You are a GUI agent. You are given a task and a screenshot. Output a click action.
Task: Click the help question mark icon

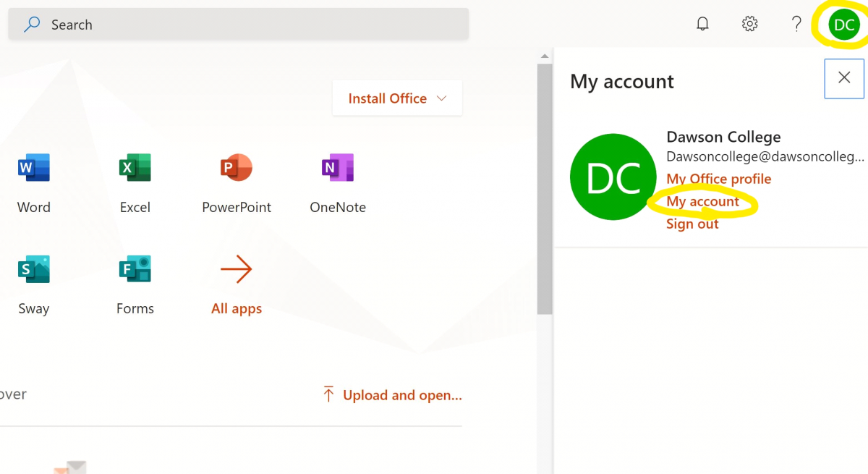[x=796, y=24]
